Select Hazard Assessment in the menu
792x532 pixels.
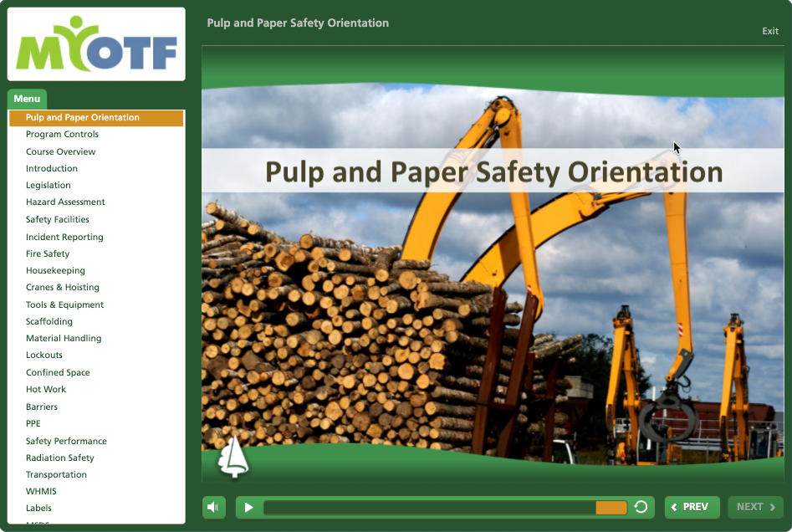pyautogui.click(x=65, y=202)
